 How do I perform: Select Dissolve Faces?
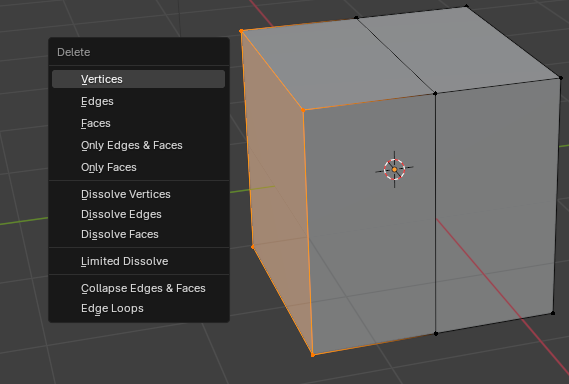point(138,234)
